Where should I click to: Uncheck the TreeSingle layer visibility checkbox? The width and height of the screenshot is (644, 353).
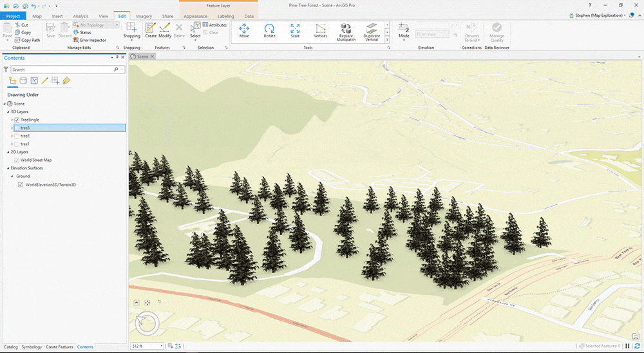(x=17, y=120)
